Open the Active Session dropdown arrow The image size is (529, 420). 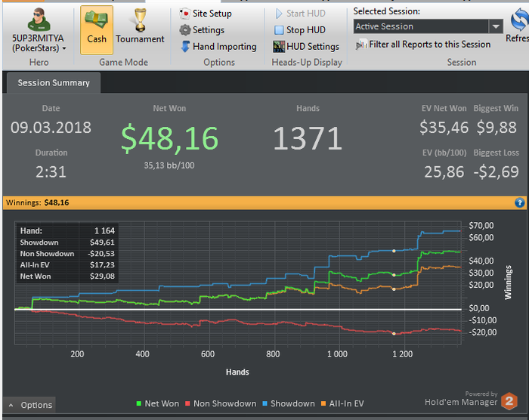coord(496,26)
